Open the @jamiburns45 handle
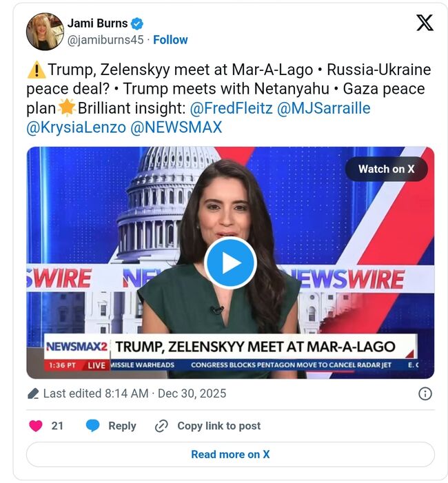This screenshot has height=483, width=448. (105, 40)
